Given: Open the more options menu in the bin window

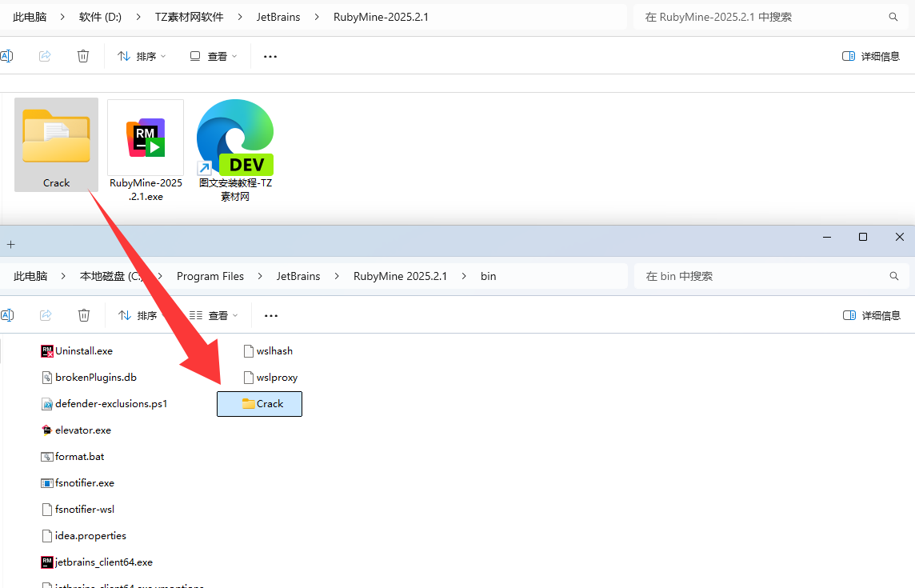Looking at the screenshot, I should click(x=271, y=316).
